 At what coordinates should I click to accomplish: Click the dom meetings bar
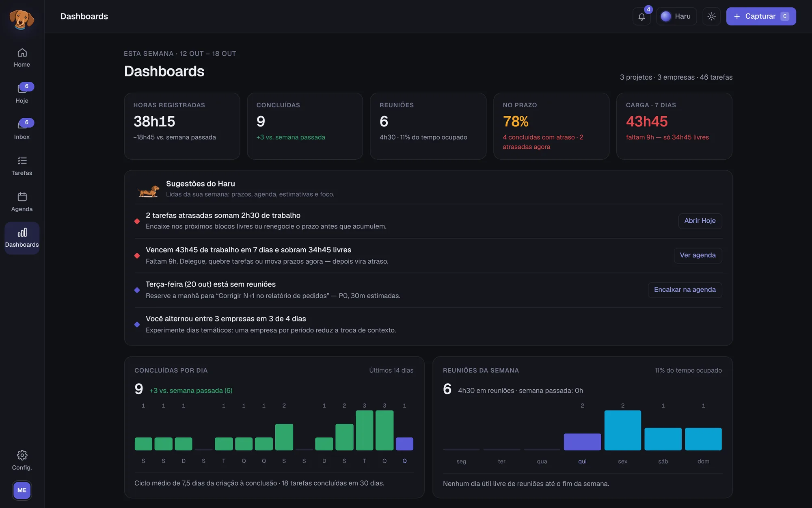pyautogui.click(x=703, y=439)
